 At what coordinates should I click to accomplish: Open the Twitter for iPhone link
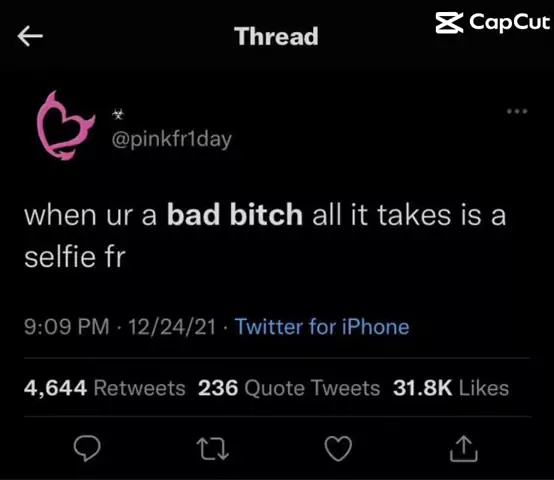pyautogui.click(x=322, y=326)
